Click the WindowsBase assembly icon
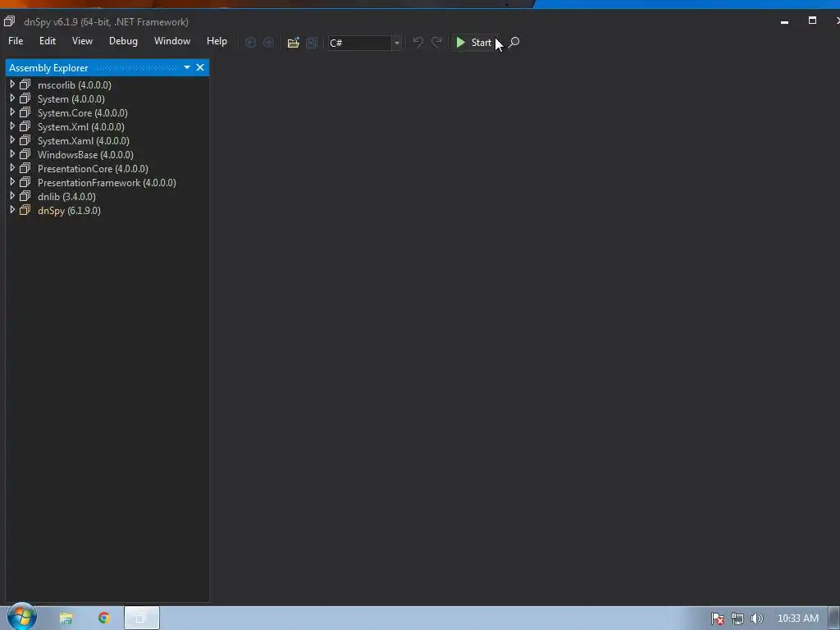 (x=25, y=154)
